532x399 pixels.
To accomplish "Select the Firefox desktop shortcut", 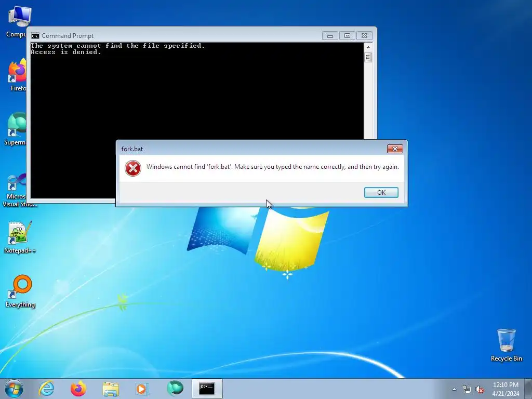I will click(x=17, y=75).
